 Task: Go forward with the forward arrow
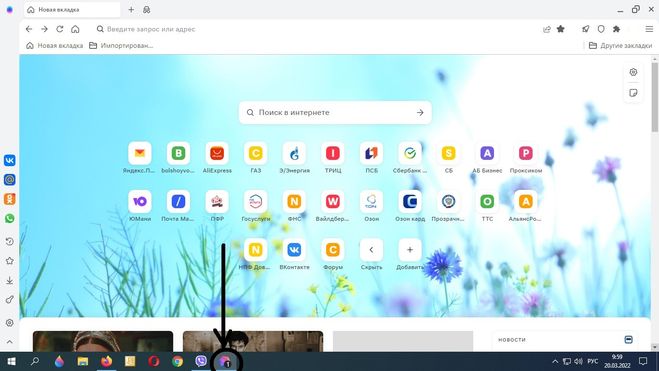pos(44,29)
